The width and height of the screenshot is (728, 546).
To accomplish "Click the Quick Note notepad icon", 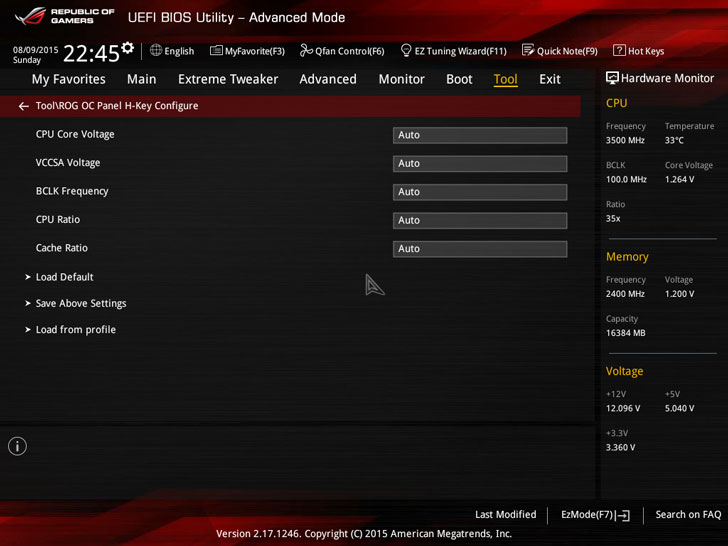I will point(528,50).
